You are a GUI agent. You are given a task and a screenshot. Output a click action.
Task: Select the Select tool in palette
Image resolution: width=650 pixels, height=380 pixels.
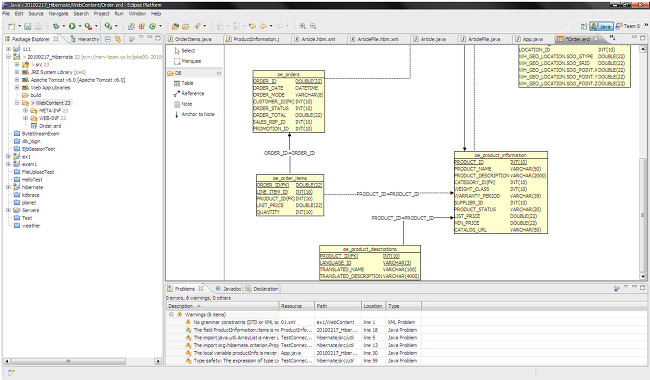click(184, 51)
